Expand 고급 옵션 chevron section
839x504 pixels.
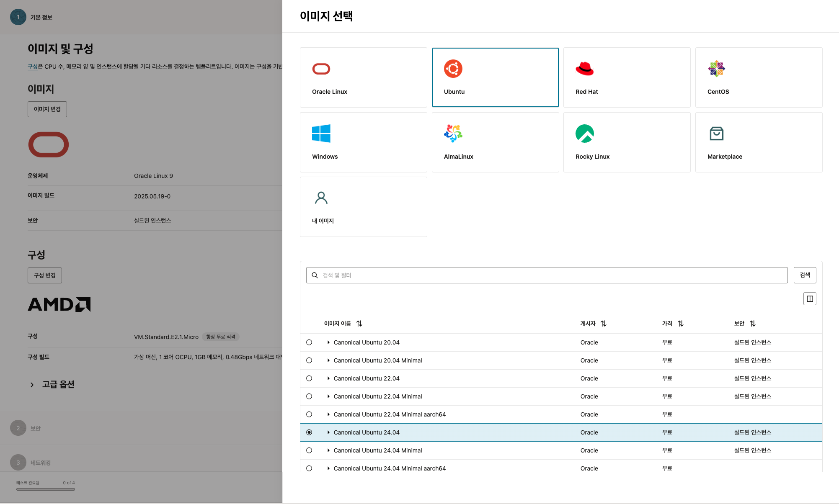click(32, 385)
